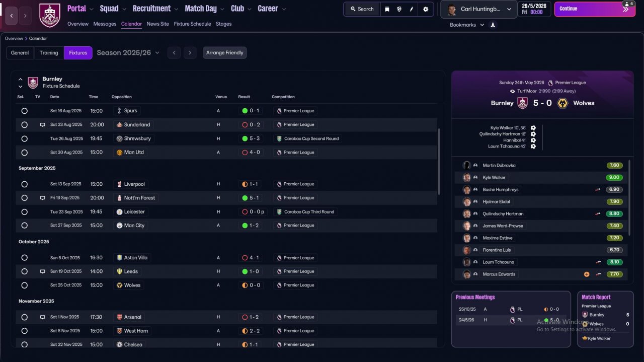Click Carabao Cup icon on Shrewsbury row
This screenshot has width=644, height=362.
(279, 138)
